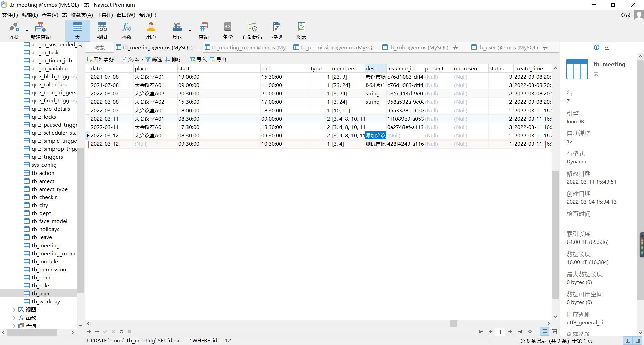
Task: Open the 图表 charts toolbar icon
Action: point(301,31)
